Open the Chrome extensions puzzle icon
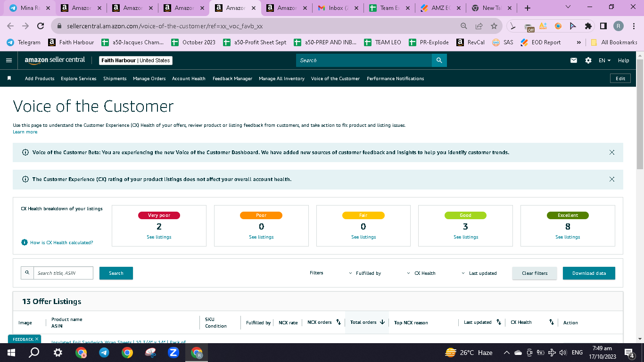 [x=588, y=26]
